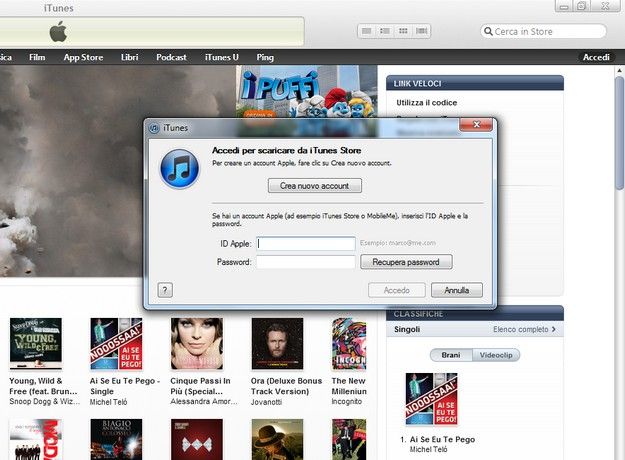Click Michel Teló under Ai Se Eu Te Pego - Single
The image size is (625, 460).
(108, 402)
